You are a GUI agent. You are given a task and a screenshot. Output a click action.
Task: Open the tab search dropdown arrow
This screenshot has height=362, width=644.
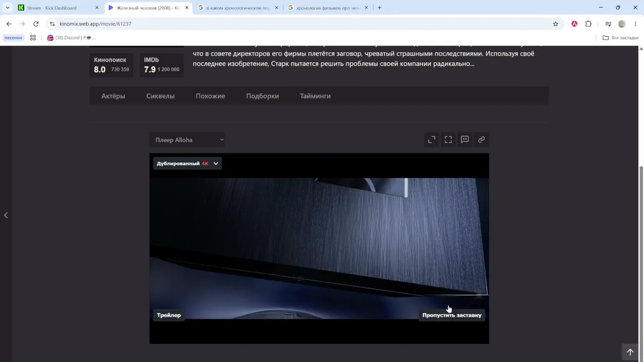pos(8,8)
